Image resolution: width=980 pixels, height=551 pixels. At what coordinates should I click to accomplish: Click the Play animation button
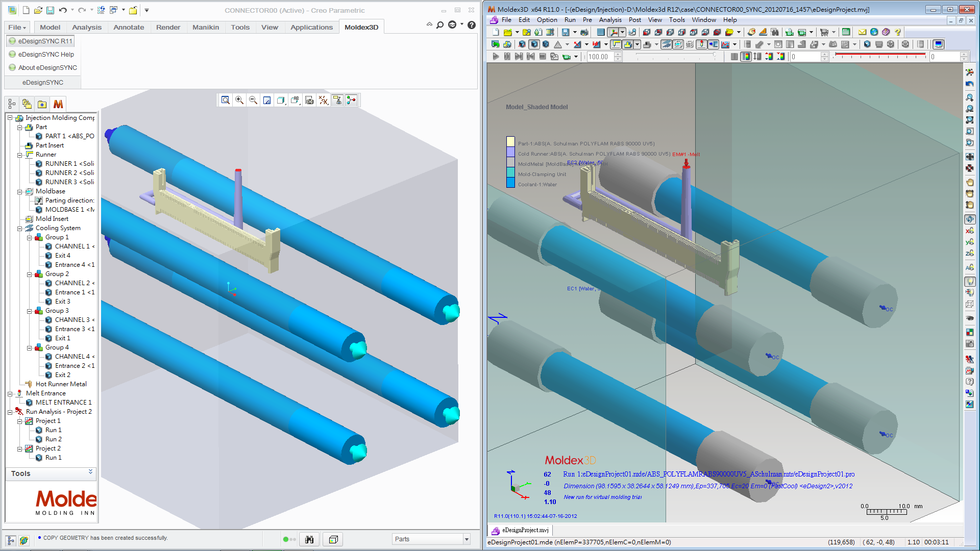tap(495, 57)
